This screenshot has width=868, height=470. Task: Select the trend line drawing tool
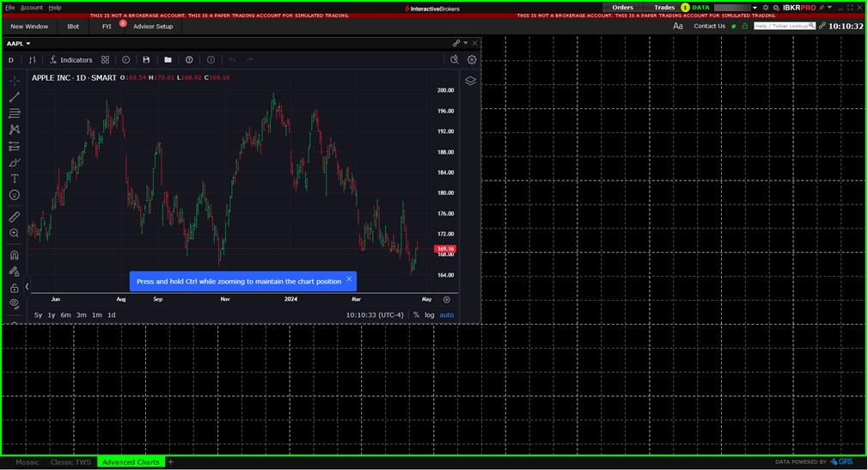(15, 97)
